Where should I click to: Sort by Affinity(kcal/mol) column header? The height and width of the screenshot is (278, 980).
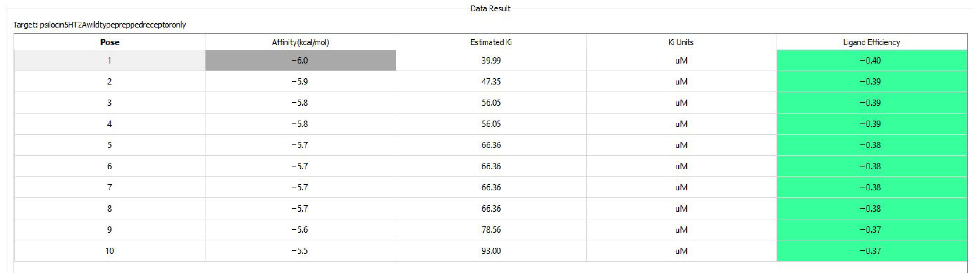coord(301,42)
